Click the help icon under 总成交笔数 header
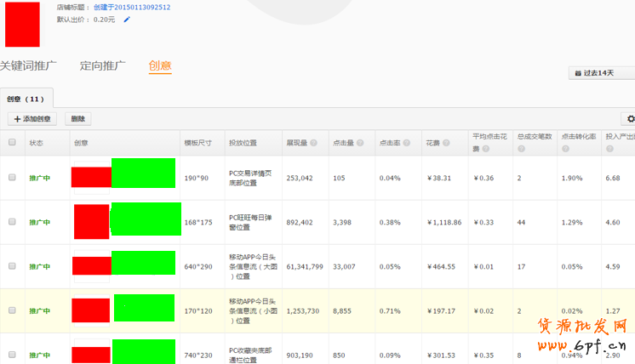This screenshot has height=364, width=635. tap(520, 149)
